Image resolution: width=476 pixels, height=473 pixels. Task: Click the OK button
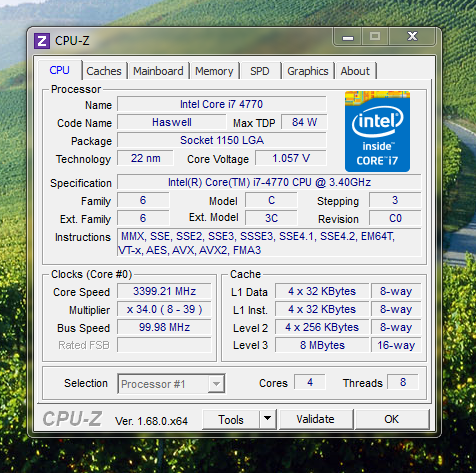point(392,419)
